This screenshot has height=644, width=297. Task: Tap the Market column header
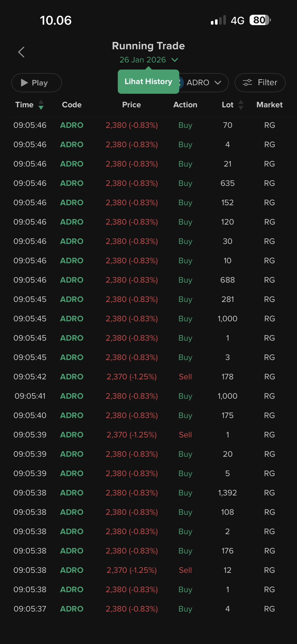pyautogui.click(x=269, y=105)
